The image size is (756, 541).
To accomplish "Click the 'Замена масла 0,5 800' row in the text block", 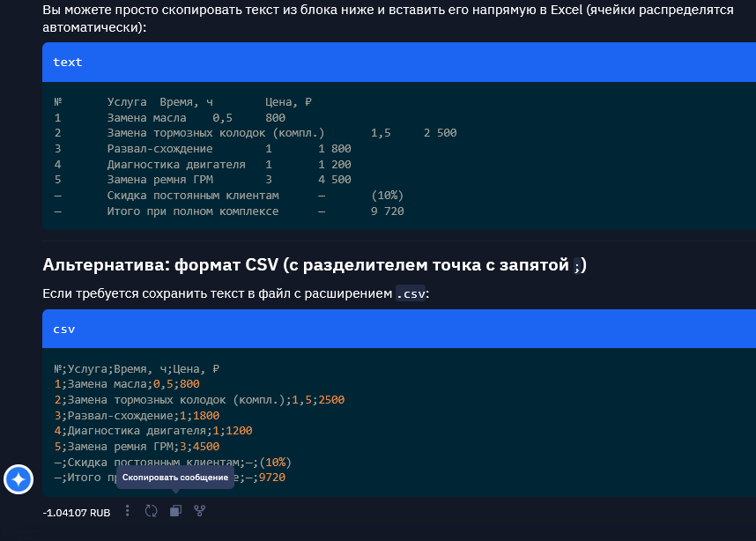I will pyautogui.click(x=170, y=118).
